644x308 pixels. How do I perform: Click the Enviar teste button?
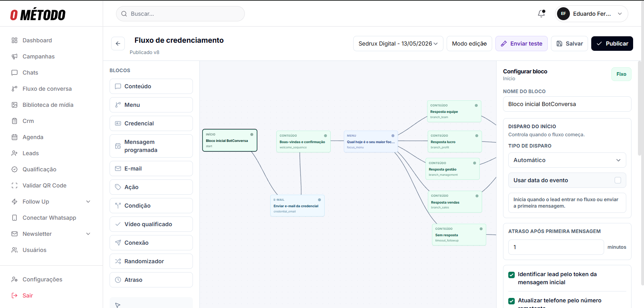click(522, 44)
